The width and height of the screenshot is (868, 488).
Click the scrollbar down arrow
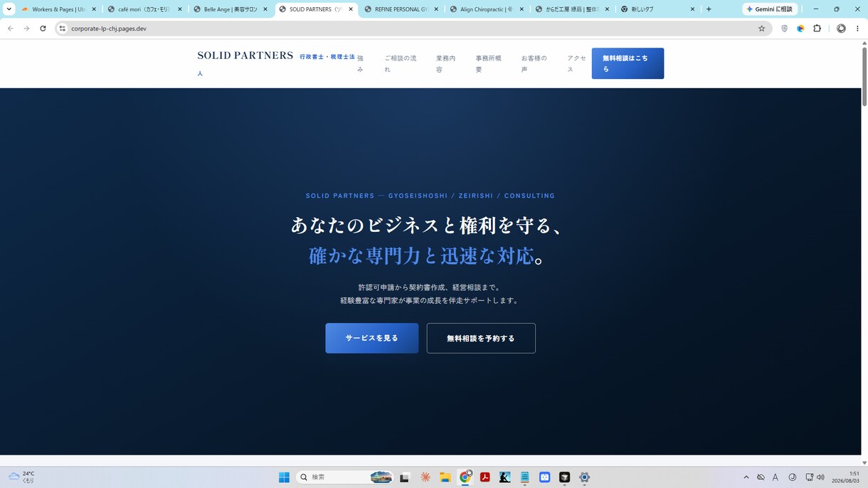pyautogui.click(x=864, y=462)
